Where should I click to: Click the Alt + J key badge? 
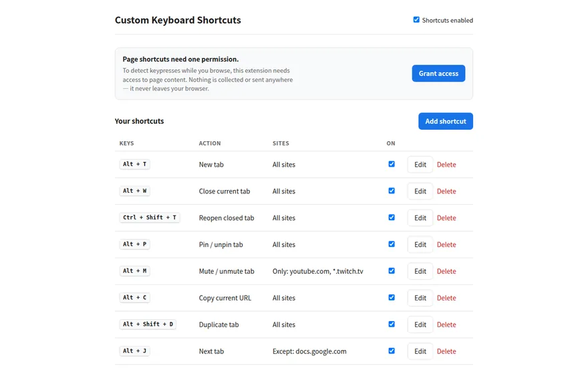[x=134, y=351]
